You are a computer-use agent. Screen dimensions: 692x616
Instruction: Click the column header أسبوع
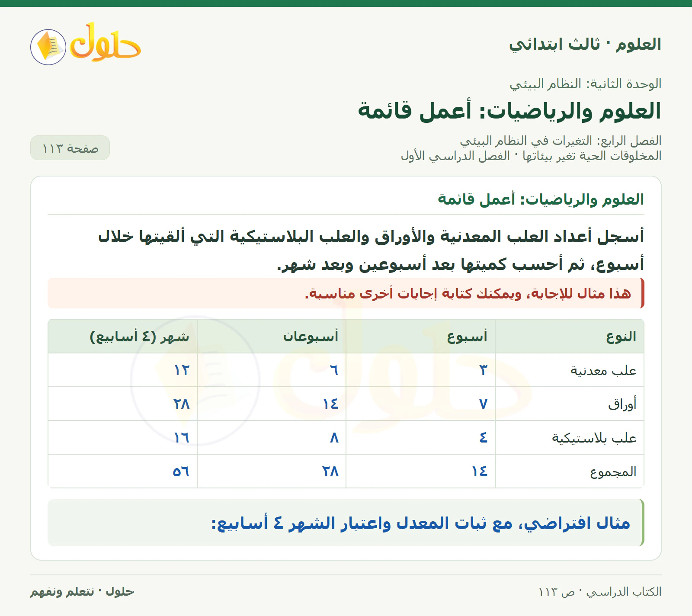(467, 336)
